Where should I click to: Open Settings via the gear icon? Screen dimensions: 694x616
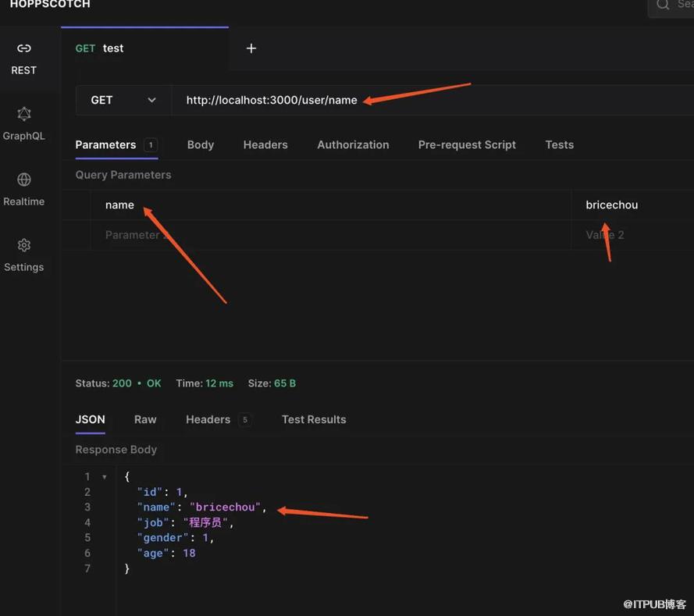point(24,245)
